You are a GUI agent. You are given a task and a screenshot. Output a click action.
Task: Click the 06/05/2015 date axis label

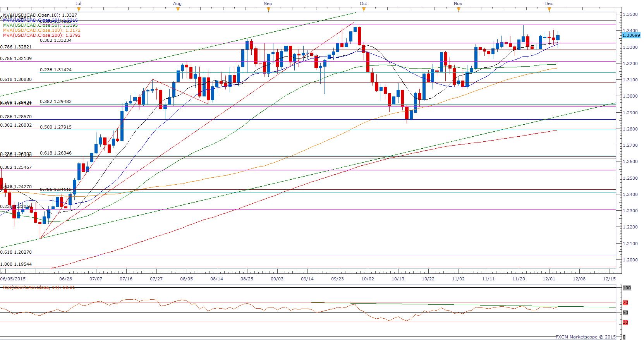point(13,278)
